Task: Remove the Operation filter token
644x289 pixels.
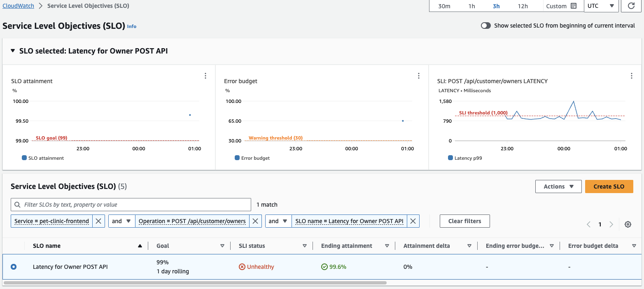Action: [x=255, y=221]
